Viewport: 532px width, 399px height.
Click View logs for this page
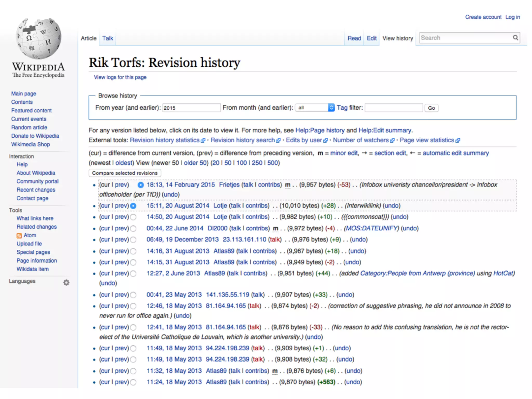tap(120, 77)
